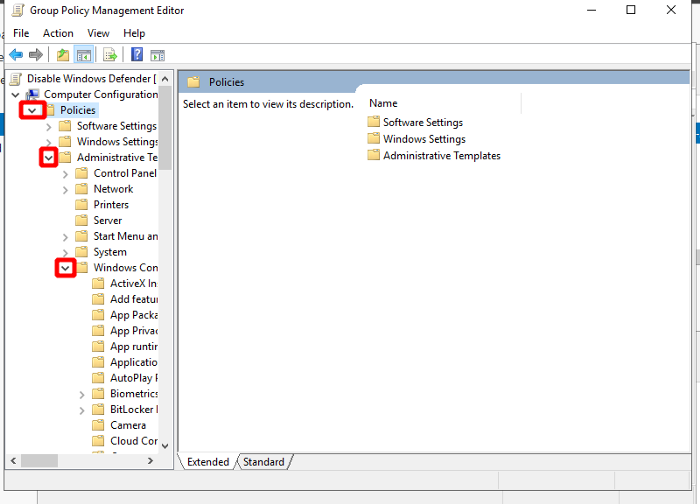Open the File menu
The width and height of the screenshot is (700, 504).
21,33
